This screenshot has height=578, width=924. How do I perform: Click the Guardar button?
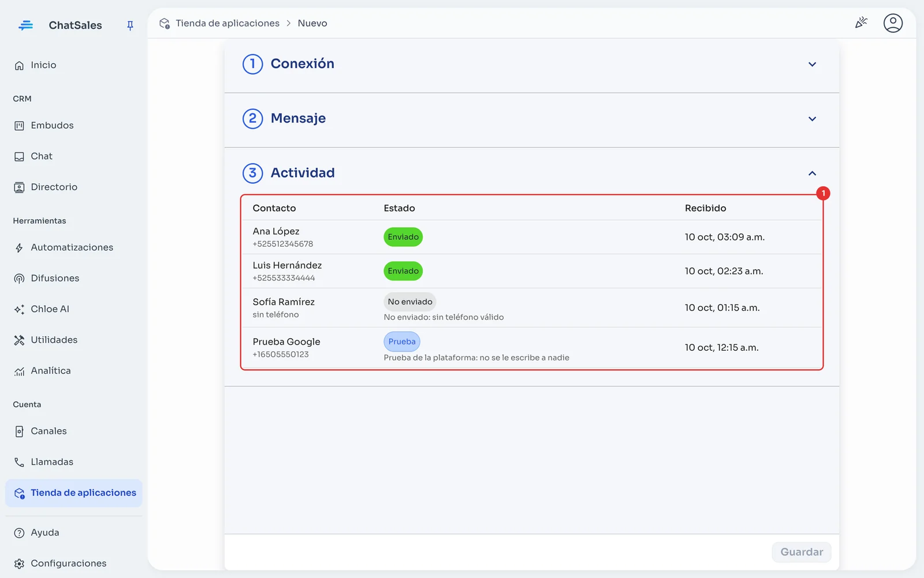tap(802, 552)
